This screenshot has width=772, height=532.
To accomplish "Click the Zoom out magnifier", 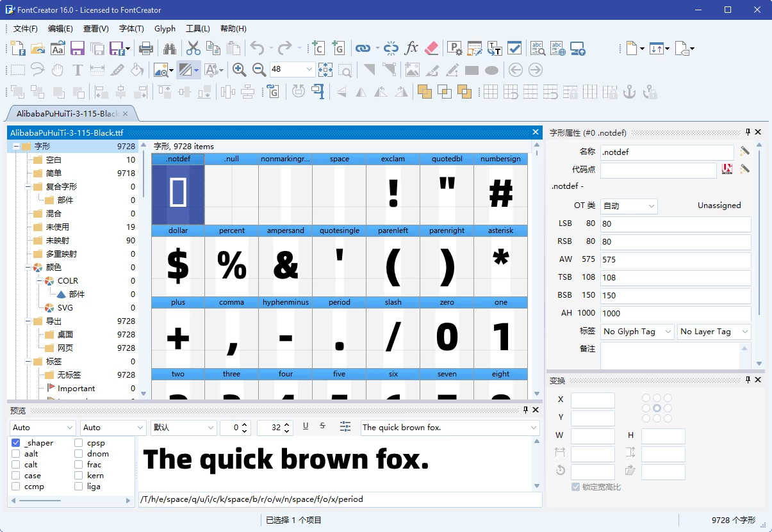I will pyautogui.click(x=259, y=70).
